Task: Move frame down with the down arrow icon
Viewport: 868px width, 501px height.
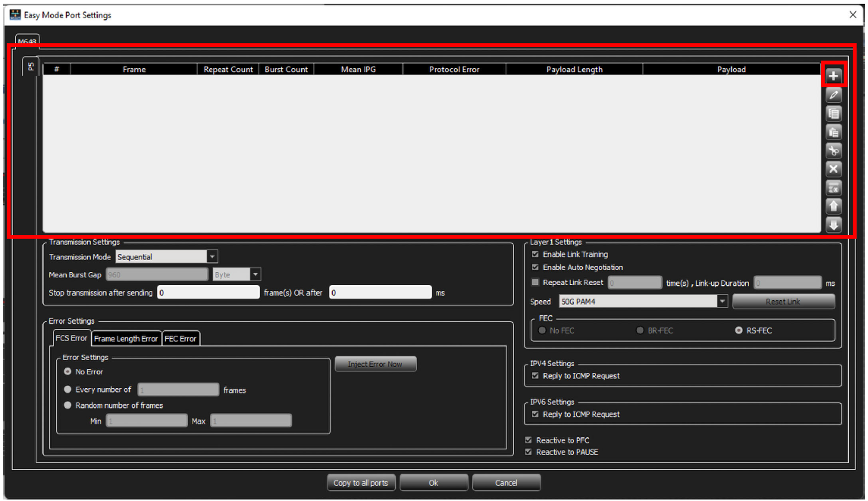Action: tap(834, 225)
